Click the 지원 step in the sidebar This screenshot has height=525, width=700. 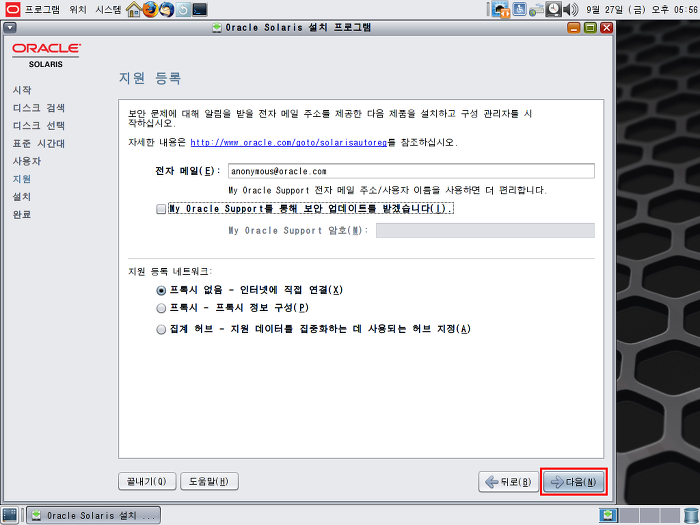pos(22,179)
